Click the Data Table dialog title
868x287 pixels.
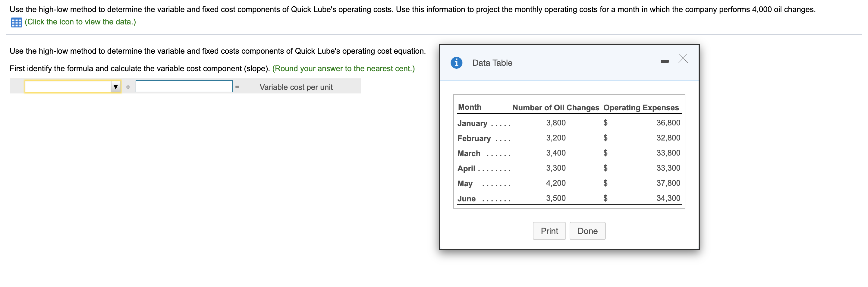492,63
